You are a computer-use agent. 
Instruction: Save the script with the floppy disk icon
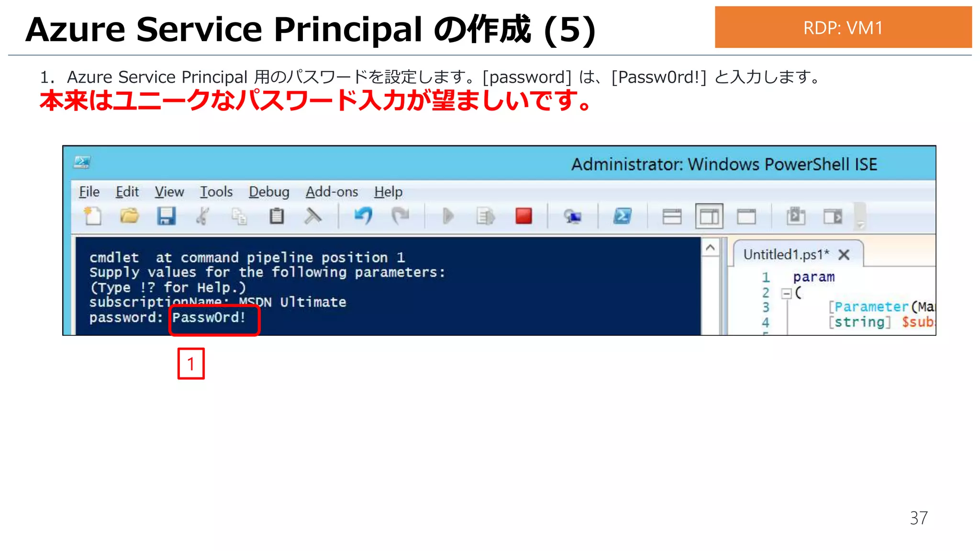pos(166,216)
